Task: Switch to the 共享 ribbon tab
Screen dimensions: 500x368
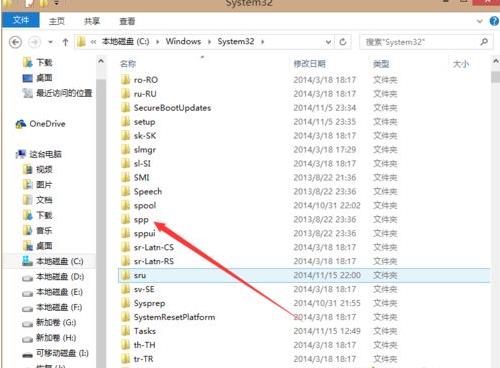Action: 92,21
